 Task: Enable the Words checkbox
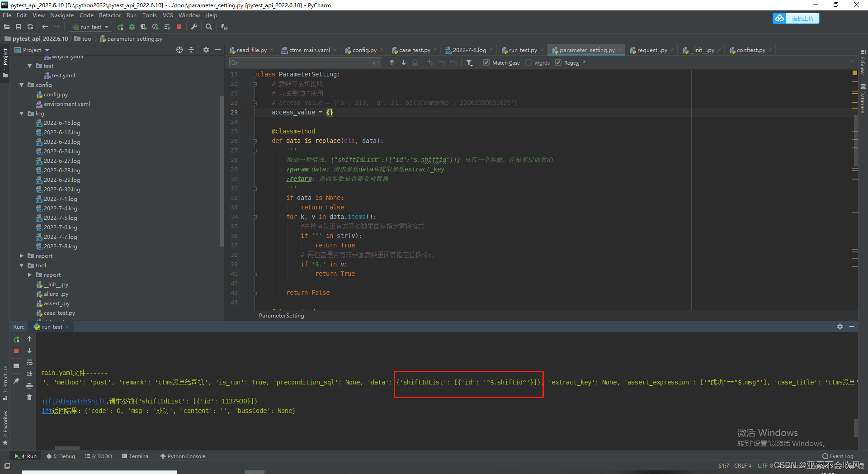pos(528,63)
